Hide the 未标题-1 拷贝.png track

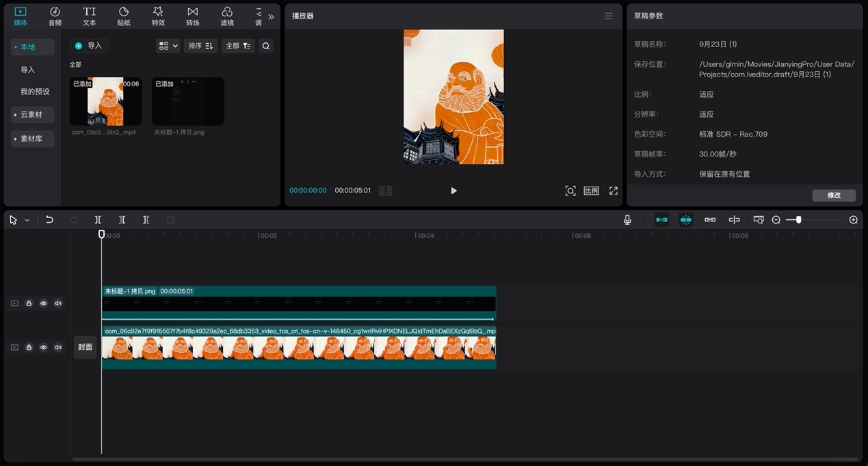43,303
